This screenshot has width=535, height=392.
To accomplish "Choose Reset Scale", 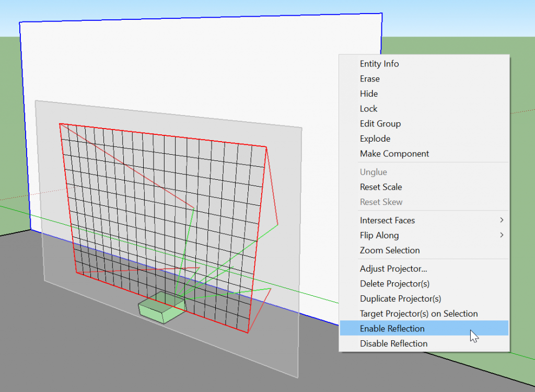I will tap(424, 187).
